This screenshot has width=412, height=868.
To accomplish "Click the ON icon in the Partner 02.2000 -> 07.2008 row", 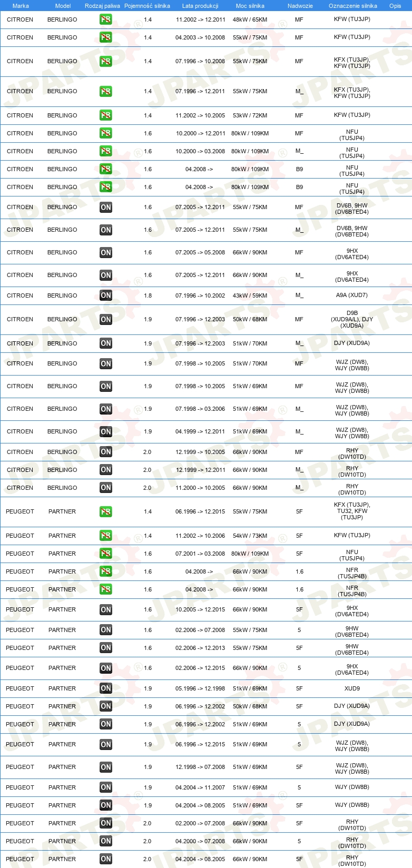I will pos(106,823).
